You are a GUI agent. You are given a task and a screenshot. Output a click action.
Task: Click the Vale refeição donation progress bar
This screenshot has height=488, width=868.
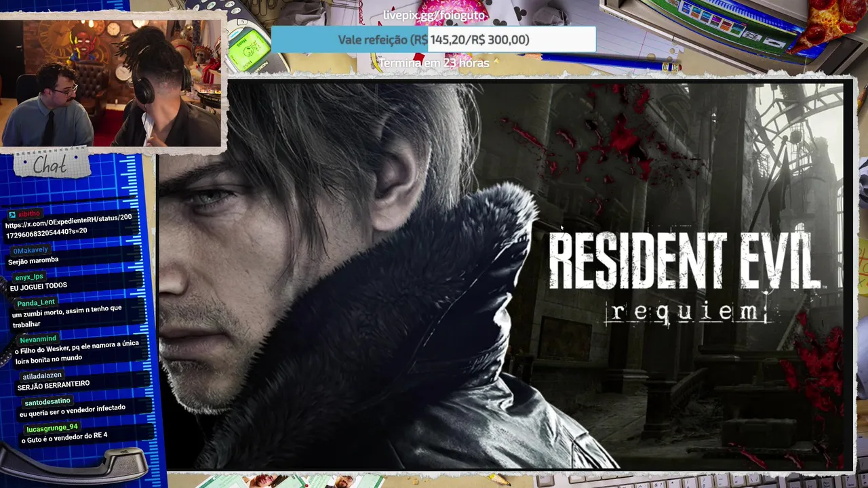(433, 40)
